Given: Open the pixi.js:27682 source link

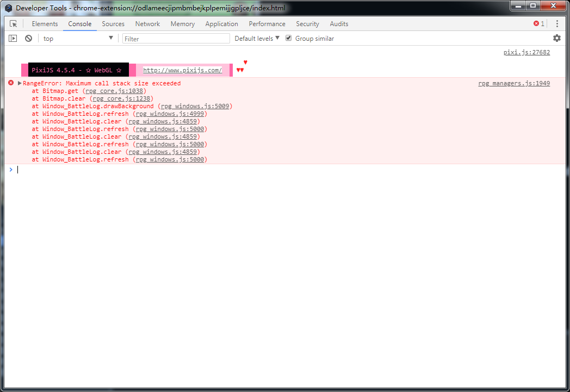Looking at the screenshot, I should coord(526,52).
